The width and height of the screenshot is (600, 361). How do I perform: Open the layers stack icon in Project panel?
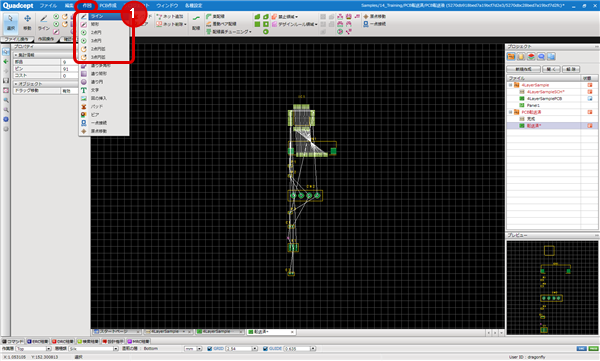(x=531, y=57)
